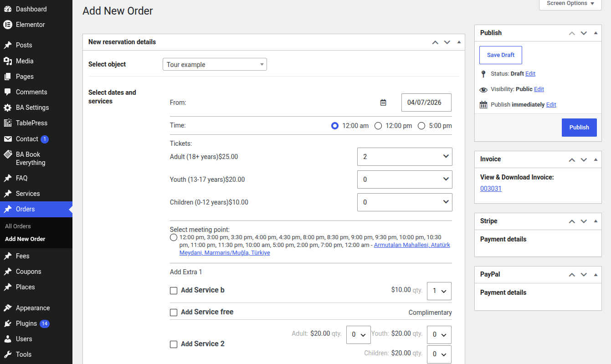
Task: Open the Media icon in sidebar
Action: [x=8, y=61]
